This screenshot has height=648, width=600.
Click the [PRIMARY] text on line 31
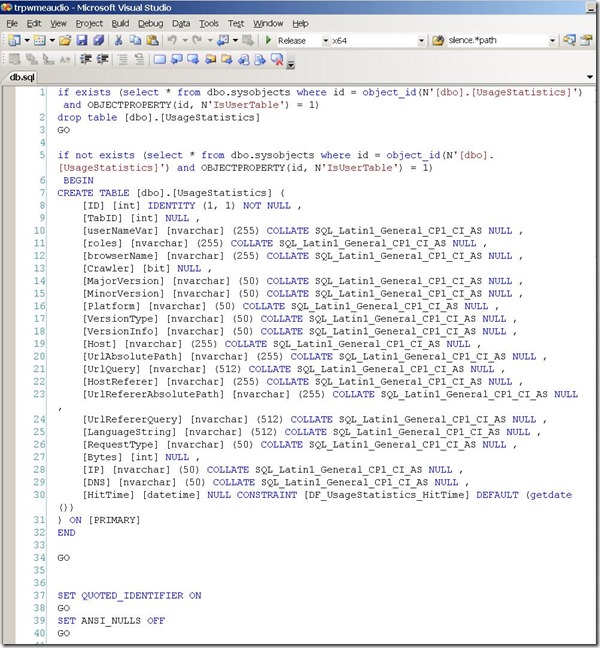point(114,520)
